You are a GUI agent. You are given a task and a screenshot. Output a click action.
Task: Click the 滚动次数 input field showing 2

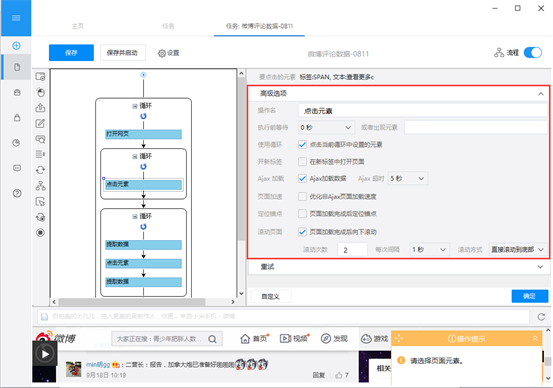(x=352, y=249)
